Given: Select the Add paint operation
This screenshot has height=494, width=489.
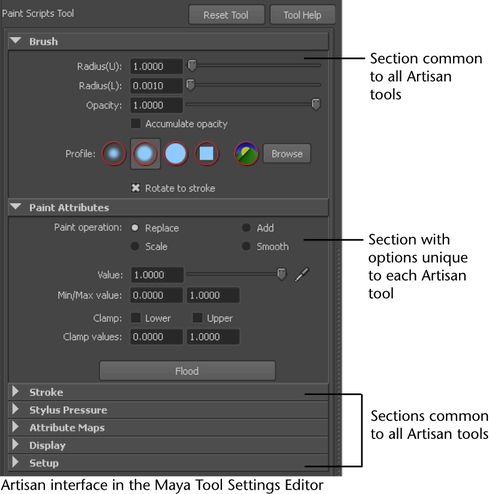Looking at the screenshot, I should tap(246, 228).
